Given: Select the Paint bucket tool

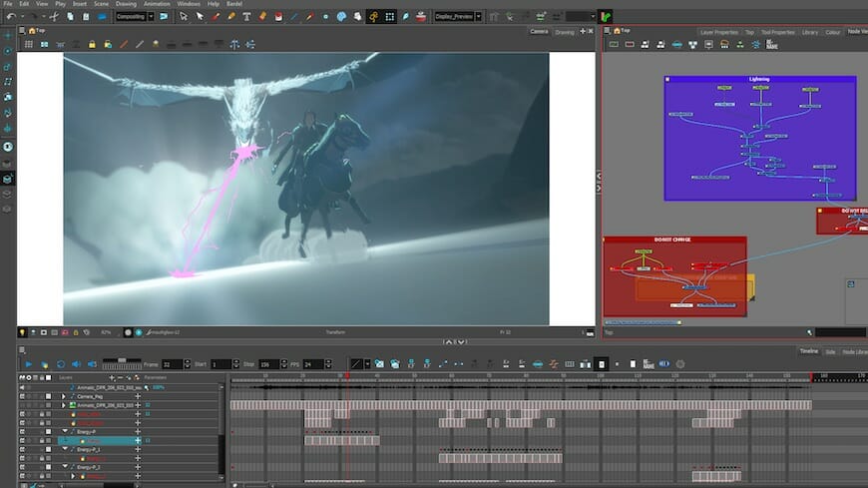Looking at the screenshot, I should pyautogui.click(x=278, y=17).
